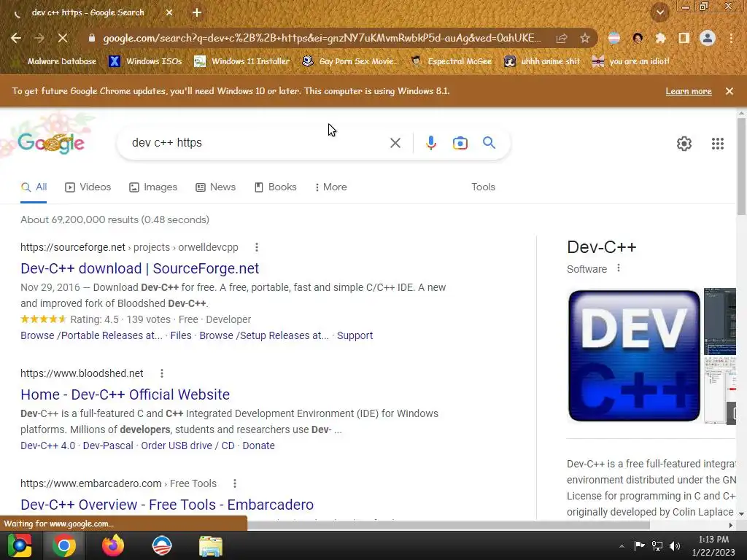Open the Donate sitelink
The height and width of the screenshot is (560, 747).
[259, 446]
